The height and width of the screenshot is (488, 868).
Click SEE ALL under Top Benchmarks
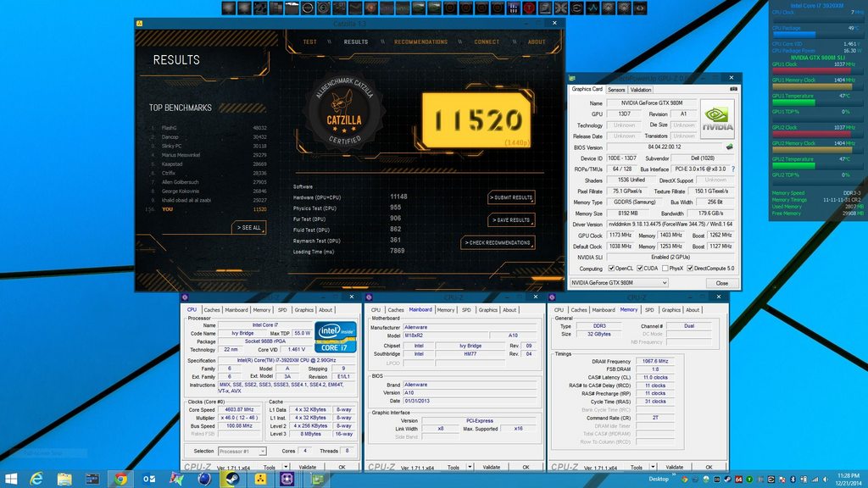click(249, 227)
